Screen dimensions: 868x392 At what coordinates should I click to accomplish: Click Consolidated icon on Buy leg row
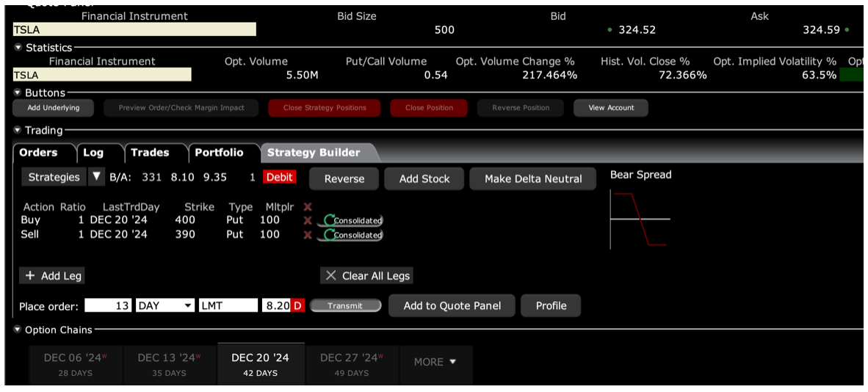coord(350,220)
